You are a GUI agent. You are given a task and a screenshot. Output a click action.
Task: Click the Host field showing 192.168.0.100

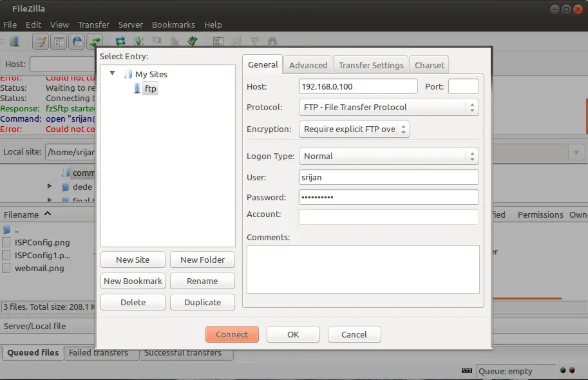pos(358,86)
